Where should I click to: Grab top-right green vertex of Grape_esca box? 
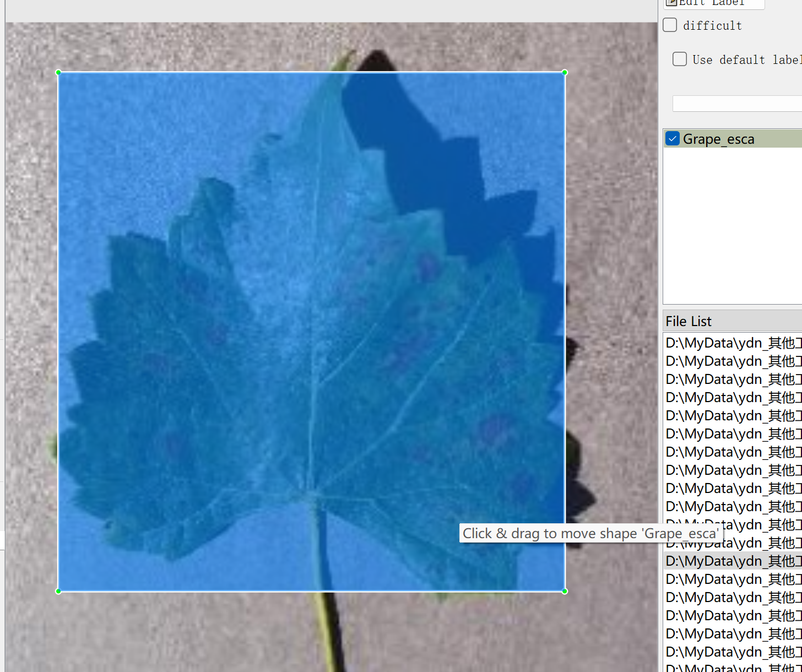coord(565,72)
